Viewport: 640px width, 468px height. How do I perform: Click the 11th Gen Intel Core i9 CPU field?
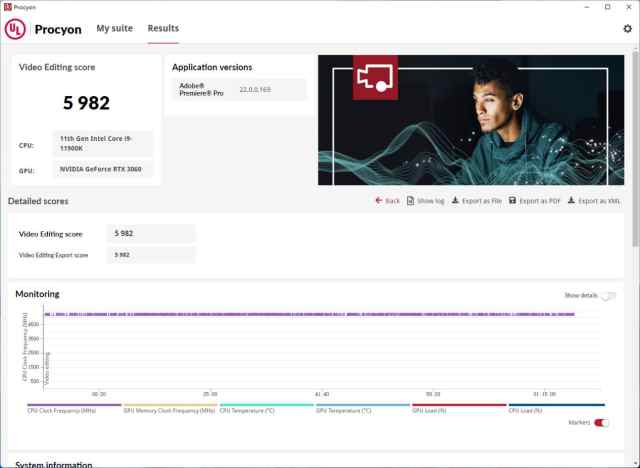tap(103, 144)
